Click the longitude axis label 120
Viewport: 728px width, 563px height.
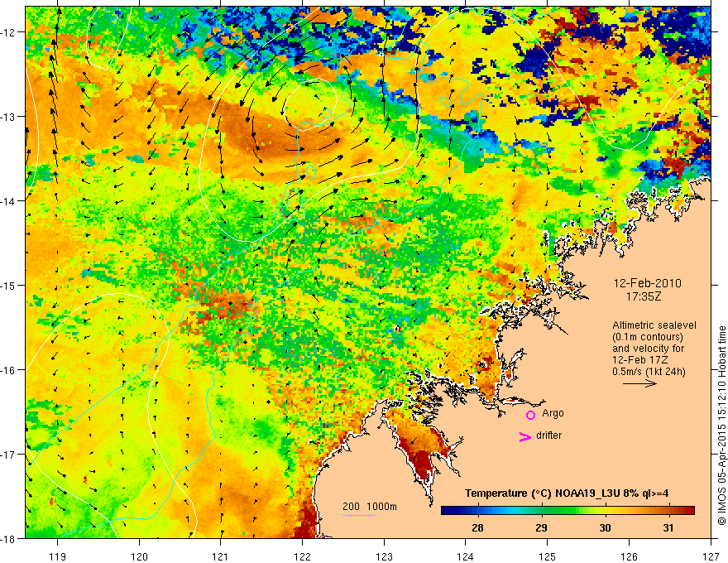point(139,556)
